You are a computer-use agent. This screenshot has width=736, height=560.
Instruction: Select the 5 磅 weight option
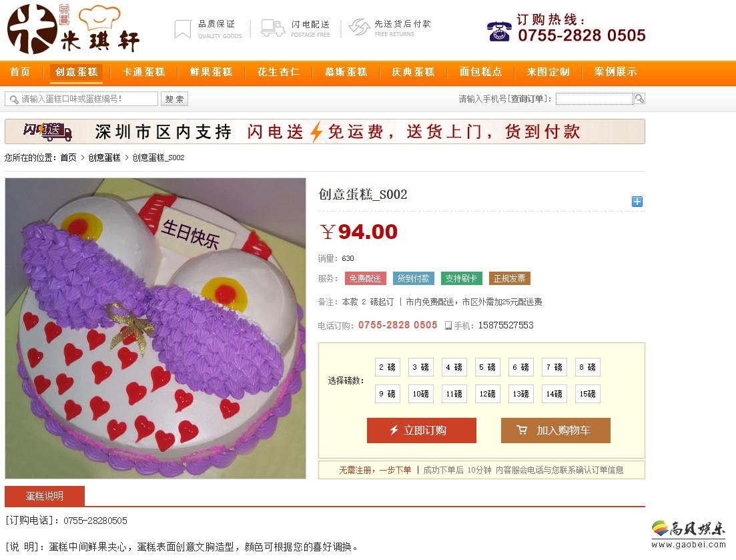tap(487, 367)
